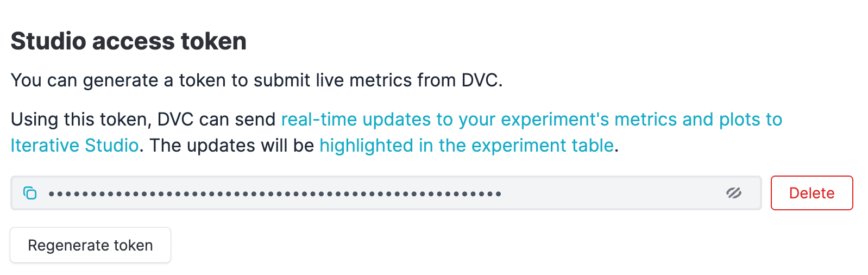The height and width of the screenshot is (275, 868).
Task: Regenerate the access token
Action: pyautogui.click(x=90, y=245)
